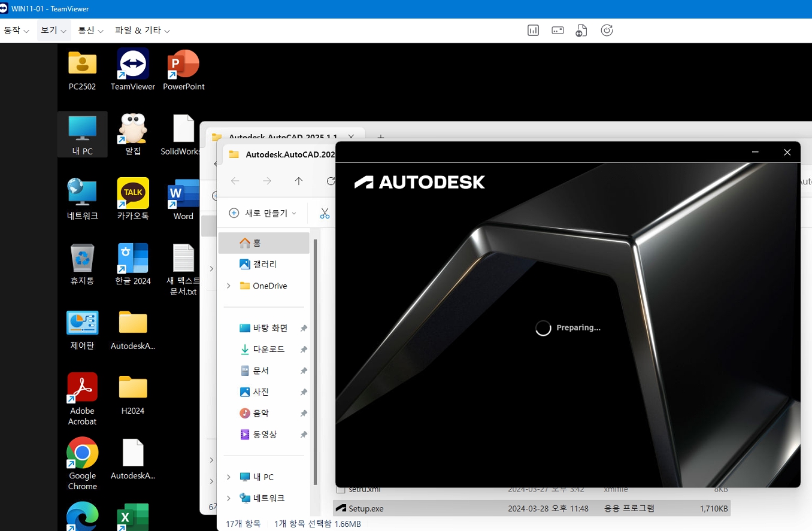Unpin 바탕 화면 using its pin icon
Screen dimensions: 812x531
click(x=304, y=328)
